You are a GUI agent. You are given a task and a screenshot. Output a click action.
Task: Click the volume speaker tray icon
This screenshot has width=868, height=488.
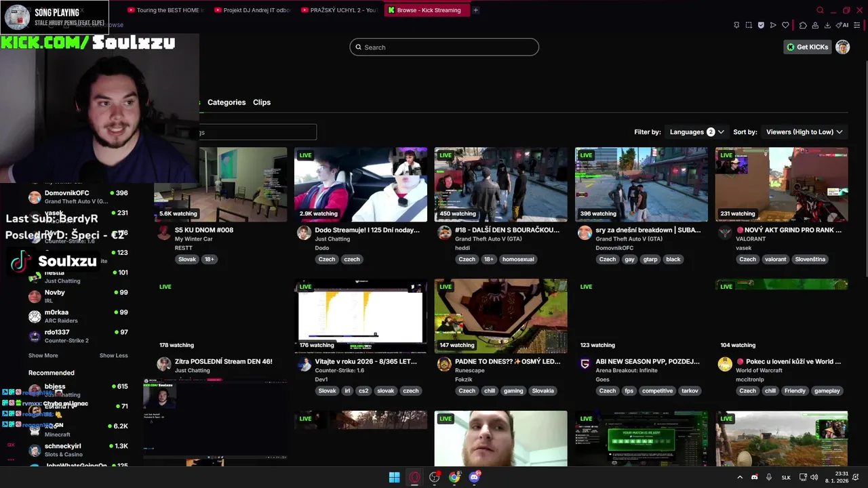tap(814, 477)
